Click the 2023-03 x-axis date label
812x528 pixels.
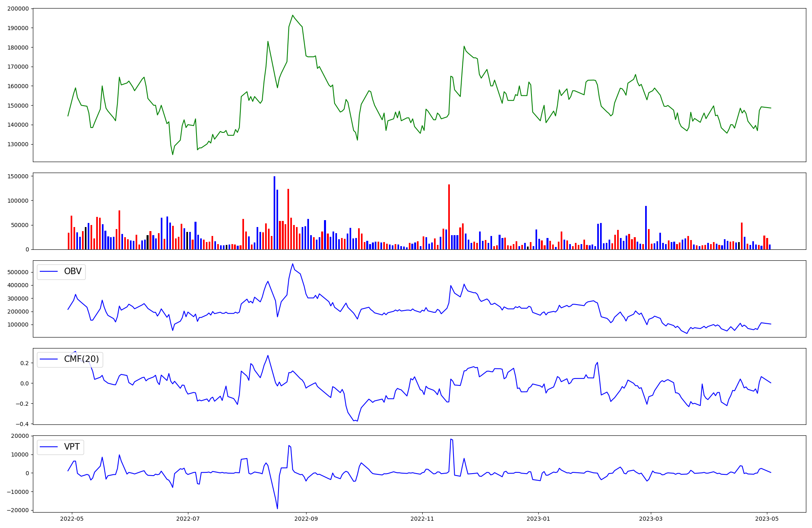pyautogui.click(x=651, y=519)
